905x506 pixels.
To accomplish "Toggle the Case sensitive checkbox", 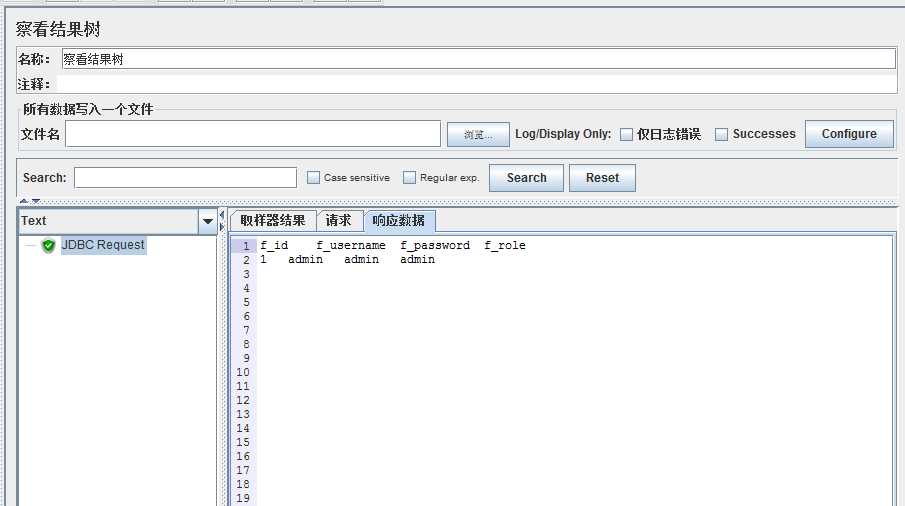I will (x=313, y=178).
